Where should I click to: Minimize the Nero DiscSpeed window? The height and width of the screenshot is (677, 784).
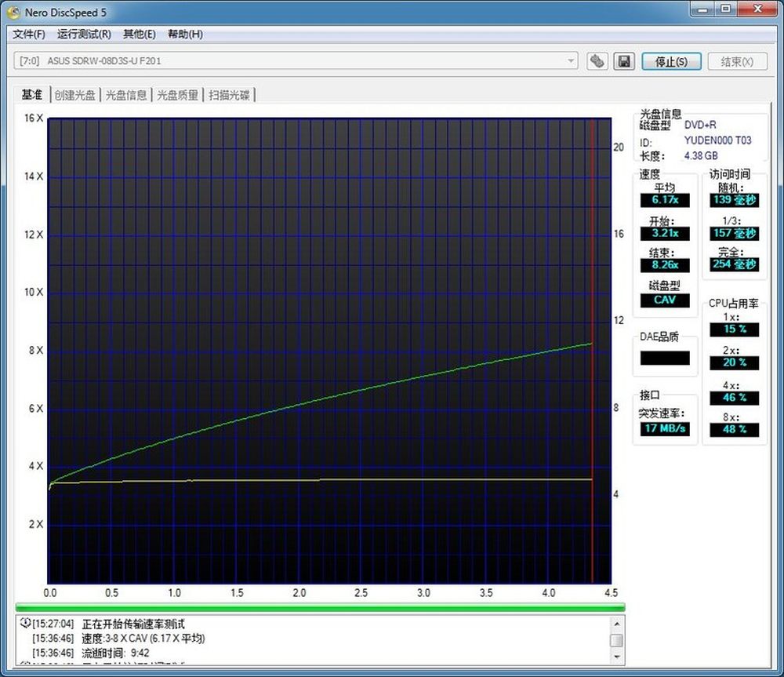pos(703,9)
